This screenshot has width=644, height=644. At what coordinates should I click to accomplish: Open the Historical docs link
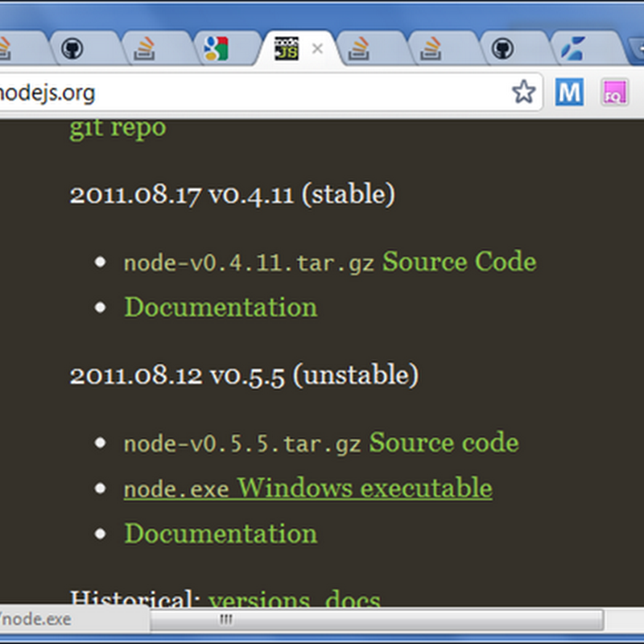coord(353,599)
